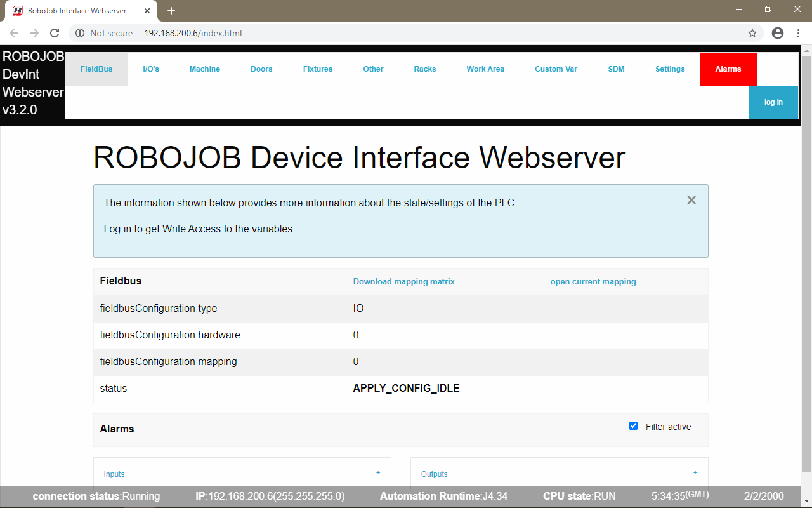Viewport: 812px width, 508px height.
Task: View the Not secure site info icon
Action: point(80,33)
